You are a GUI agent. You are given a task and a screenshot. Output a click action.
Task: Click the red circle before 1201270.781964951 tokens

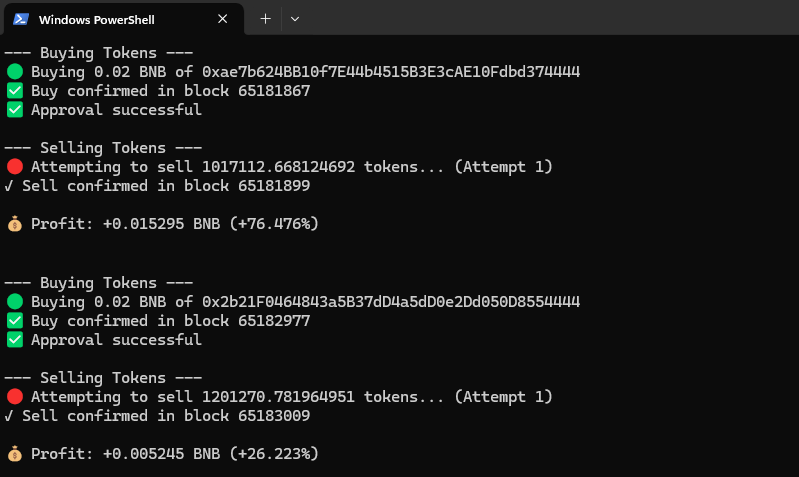coord(15,397)
